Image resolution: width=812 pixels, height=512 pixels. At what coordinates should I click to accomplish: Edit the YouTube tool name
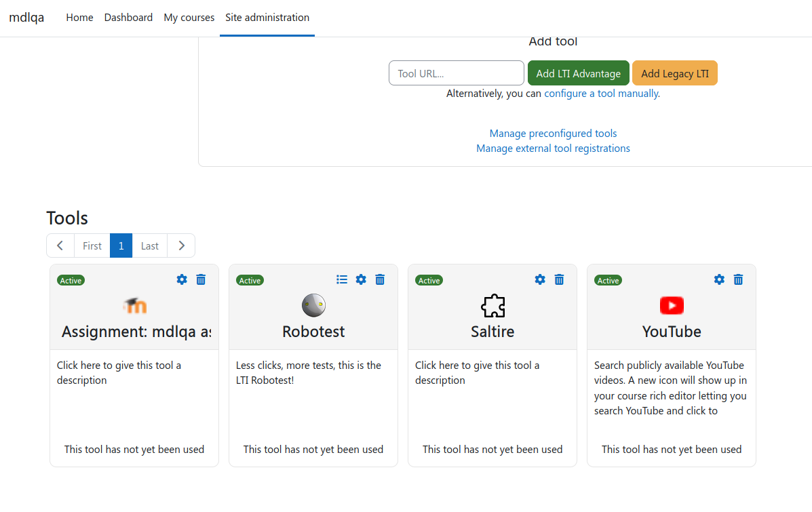coord(672,332)
